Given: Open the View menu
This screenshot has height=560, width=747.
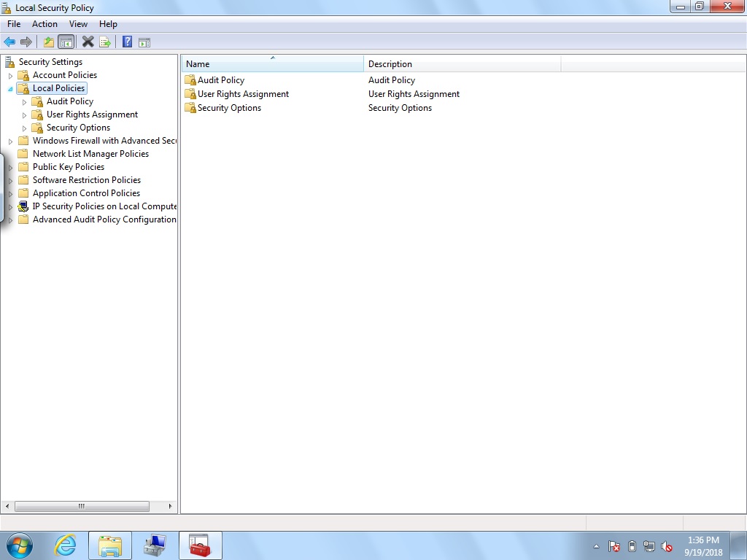Looking at the screenshot, I should pos(78,24).
